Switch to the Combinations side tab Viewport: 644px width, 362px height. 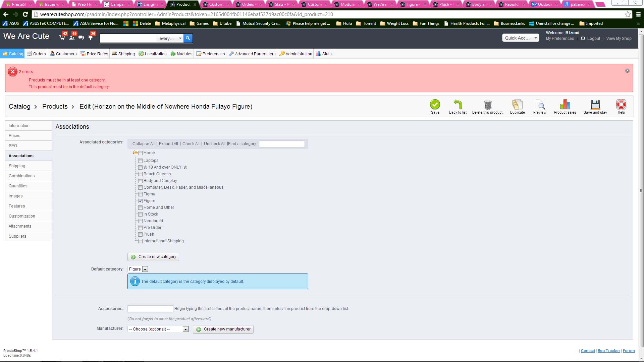pyautogui.click(x=22, y=176)
